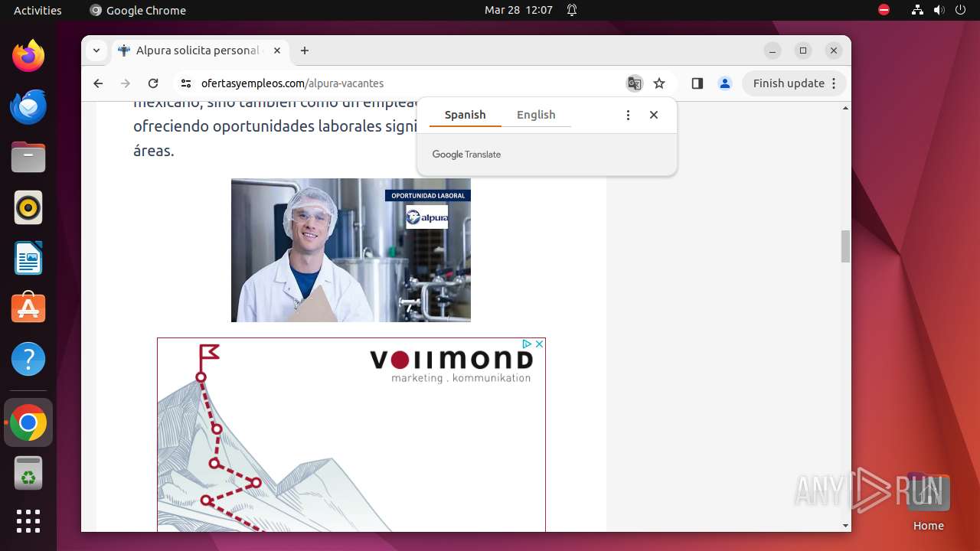Click the Translate page icon

click(x=635, y=83)
